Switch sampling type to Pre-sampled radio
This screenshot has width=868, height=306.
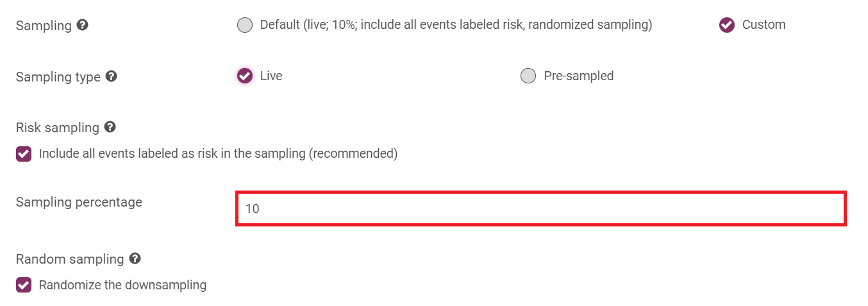pyautogui.click(x=528, y=76)
